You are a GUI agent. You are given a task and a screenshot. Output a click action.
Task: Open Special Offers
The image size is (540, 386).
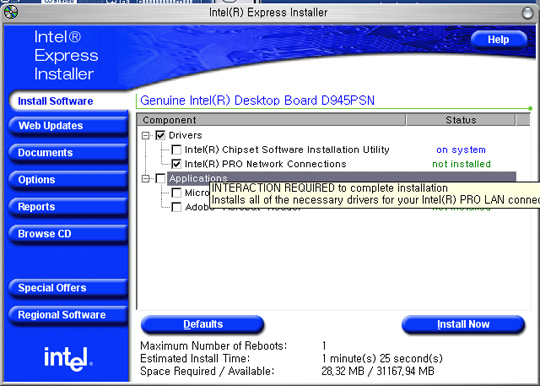pyautogui.click(x=68, y=288)
